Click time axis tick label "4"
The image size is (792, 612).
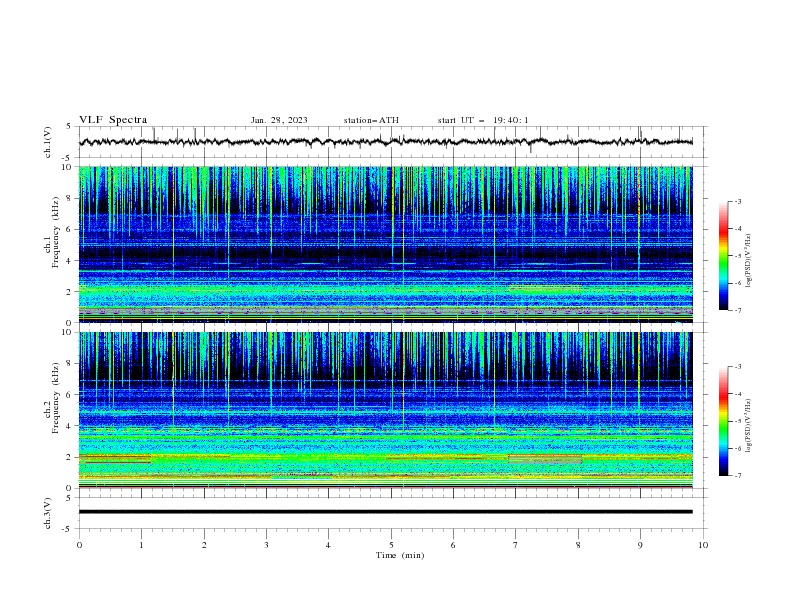point(328,545)
